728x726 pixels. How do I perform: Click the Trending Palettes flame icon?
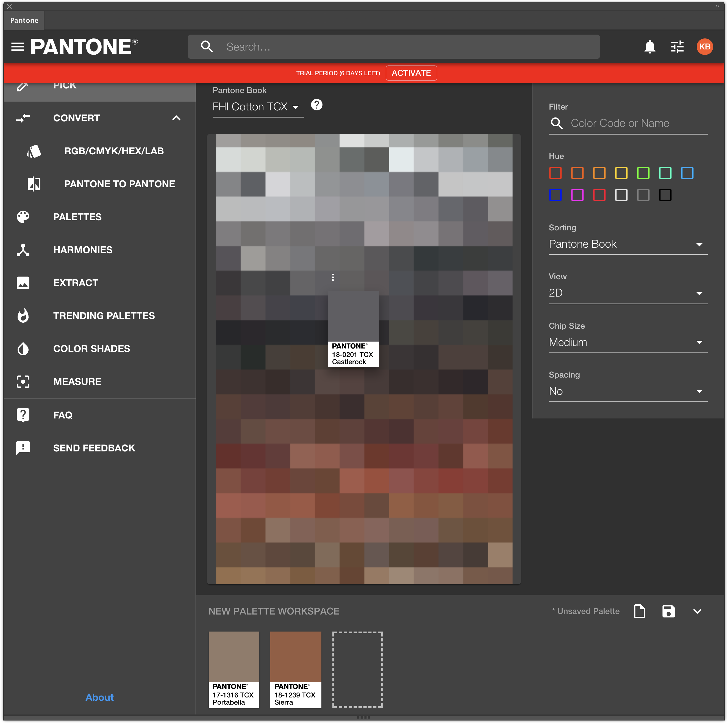click(x=23, y=315)
